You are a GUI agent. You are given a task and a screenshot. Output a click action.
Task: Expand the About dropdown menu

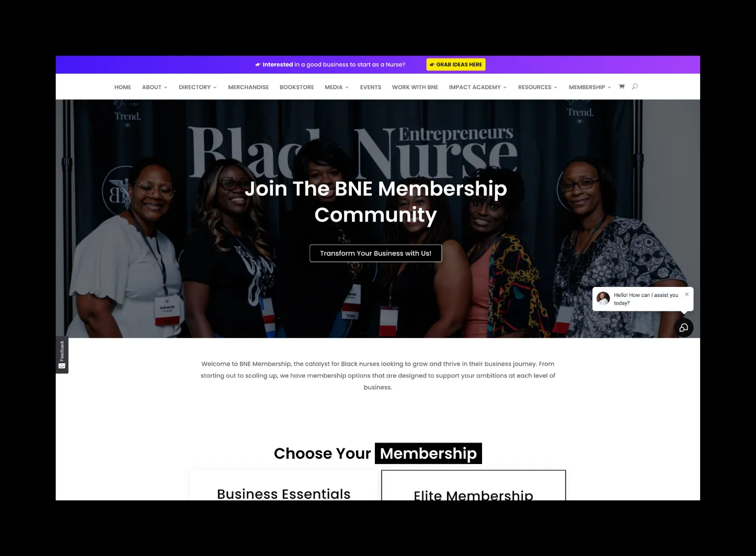(155, 87)
